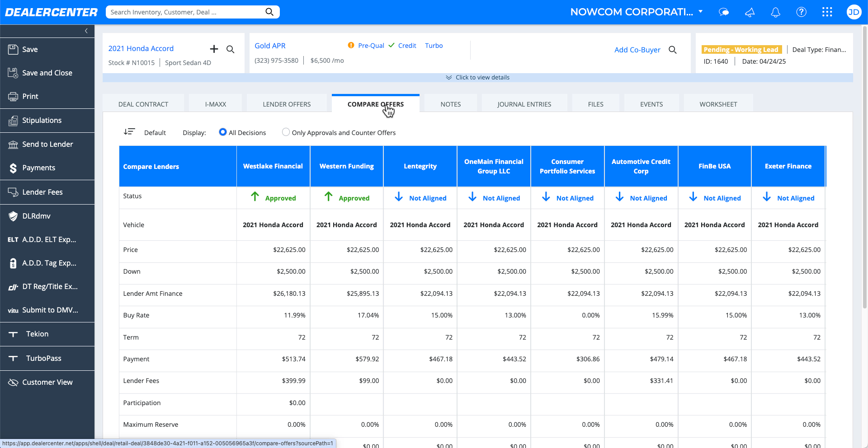Click into the Search Inventory, Customer, Deal field
868x448 pixels.
[x=186, y=12]
